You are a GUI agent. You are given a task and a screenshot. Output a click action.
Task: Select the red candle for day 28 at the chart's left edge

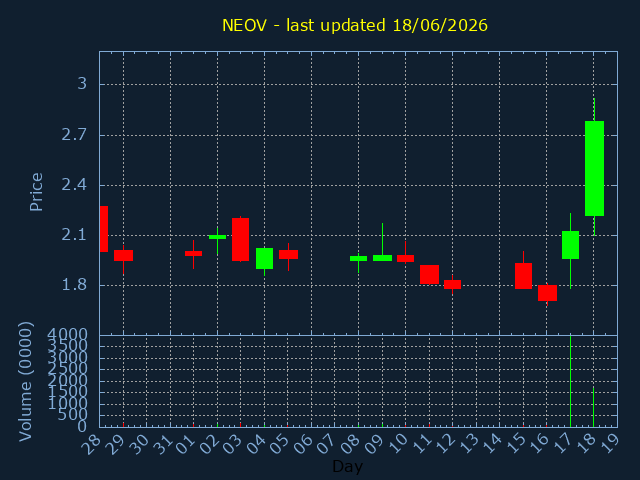point(104,229)
